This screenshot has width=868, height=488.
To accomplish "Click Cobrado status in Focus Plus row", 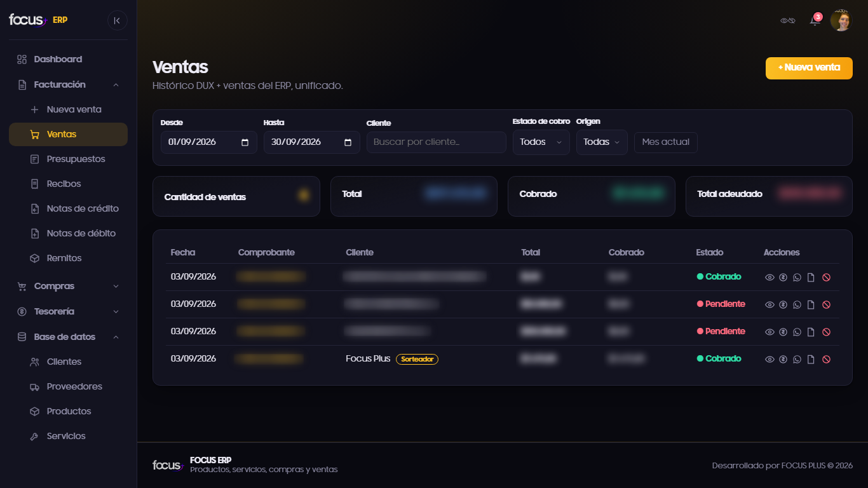I will (719, 358).
